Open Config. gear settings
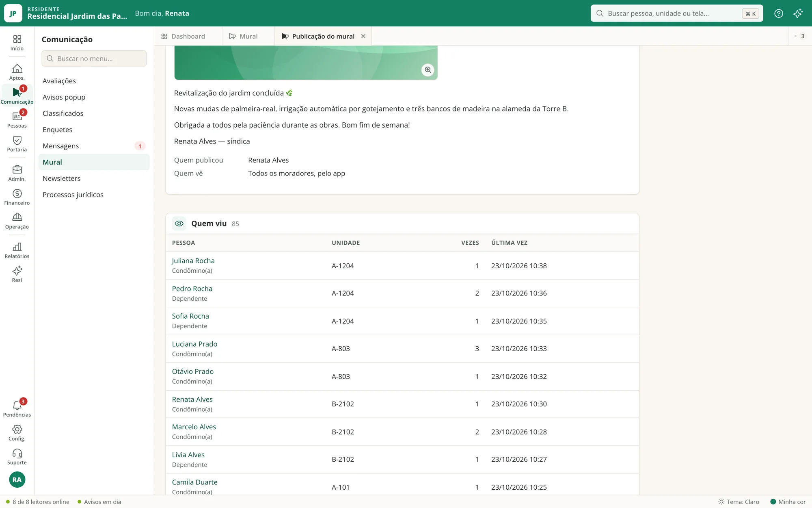The width and height of the screenshot is (812, 508). tap(17, 433)
